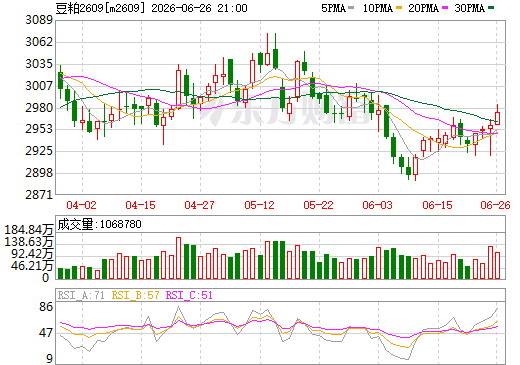Image resolution: width=520 pixels, height=365 pixels.
Task: Click the timestamp 2026-06-26 21:00
Action: tap(199, 8)
